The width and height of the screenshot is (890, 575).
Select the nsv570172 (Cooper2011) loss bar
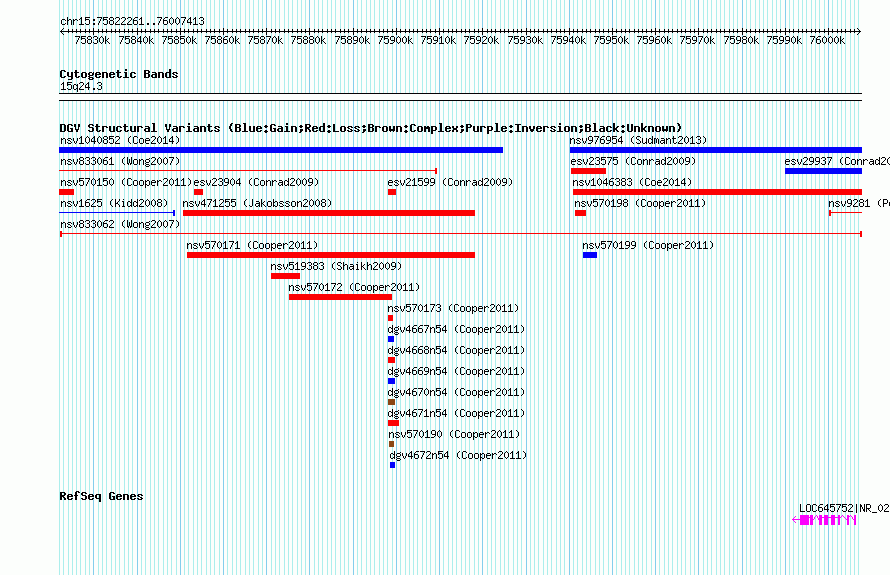click(340, 297)
